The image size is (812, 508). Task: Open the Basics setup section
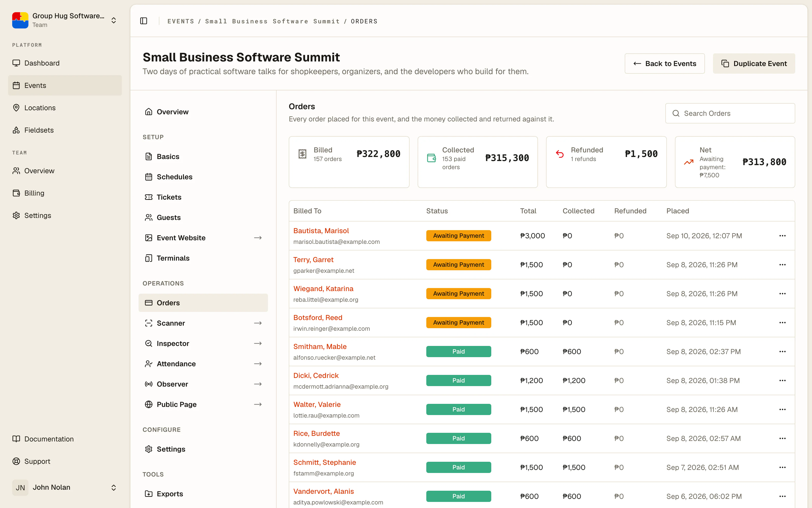tap(203, 156)
